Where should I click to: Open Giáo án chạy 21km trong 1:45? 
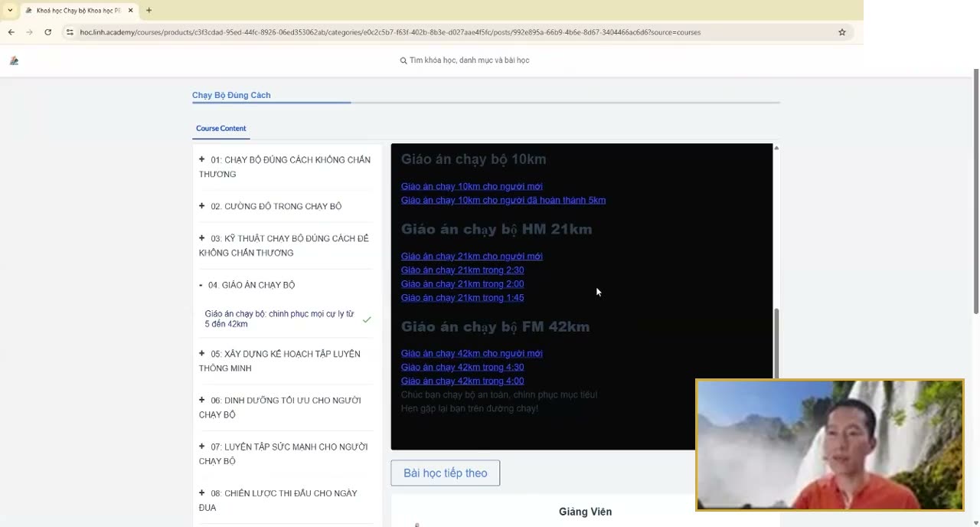pos(462,297)
